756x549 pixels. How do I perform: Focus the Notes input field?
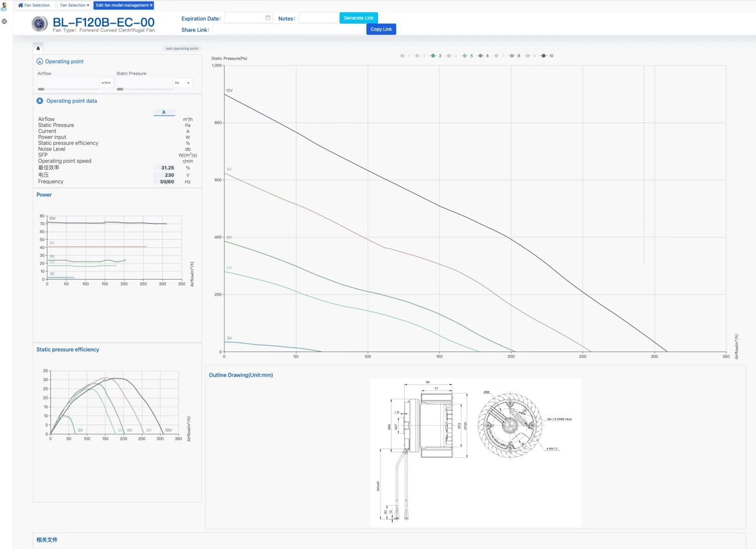(318, 18)
